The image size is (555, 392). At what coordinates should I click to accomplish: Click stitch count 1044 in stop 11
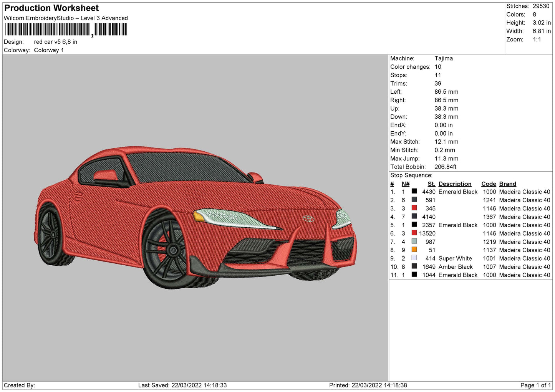coord(429,275)
